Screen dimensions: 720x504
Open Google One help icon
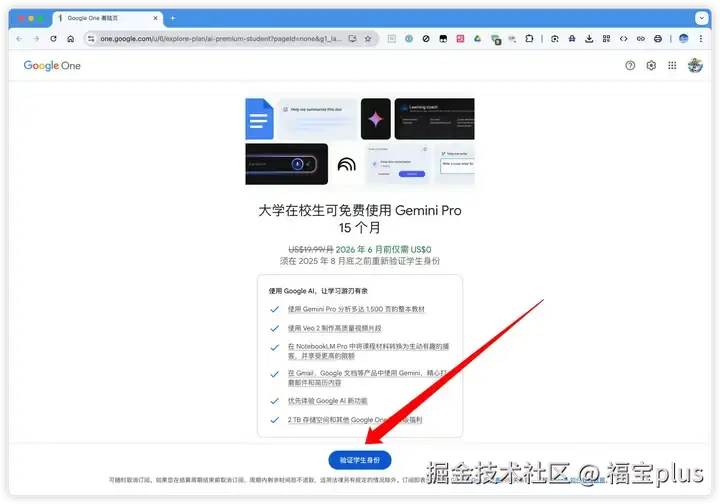(630, 66)
